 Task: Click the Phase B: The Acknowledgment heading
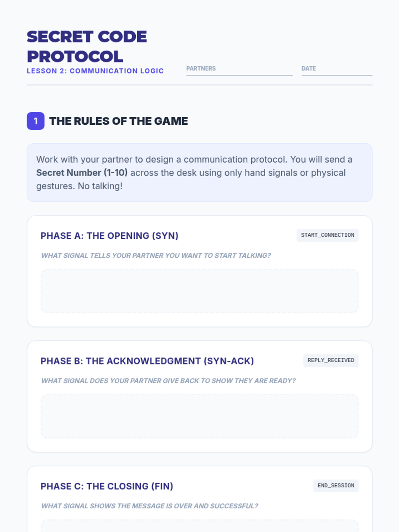[x=147, y=361]
